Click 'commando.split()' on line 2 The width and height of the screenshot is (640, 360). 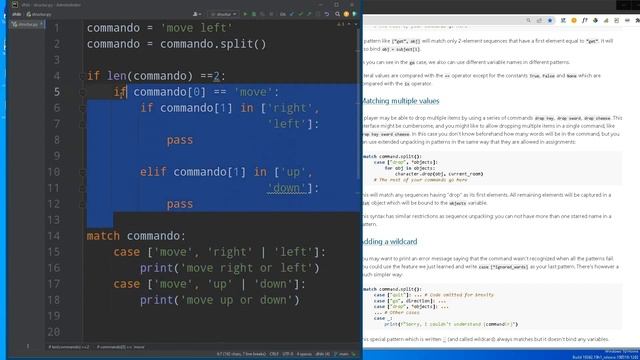pos(213,44)
